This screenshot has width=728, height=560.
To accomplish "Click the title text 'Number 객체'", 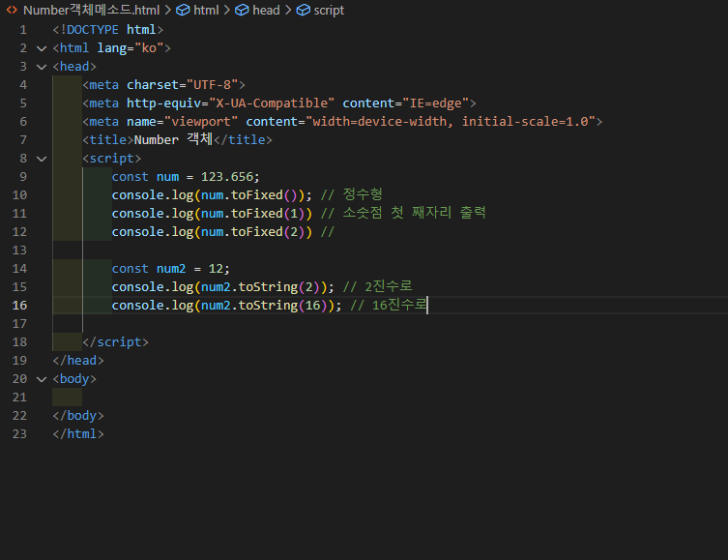I will (x=173, y=139).
